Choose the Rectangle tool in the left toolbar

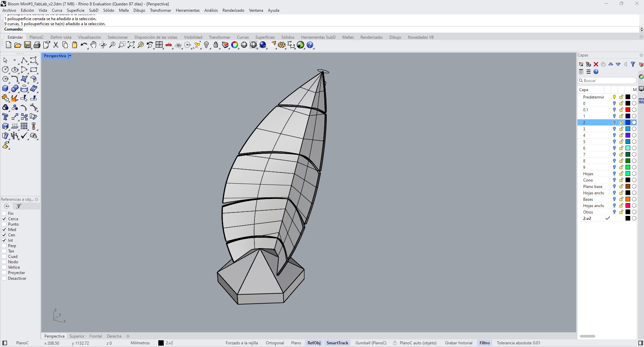[34, 70]
